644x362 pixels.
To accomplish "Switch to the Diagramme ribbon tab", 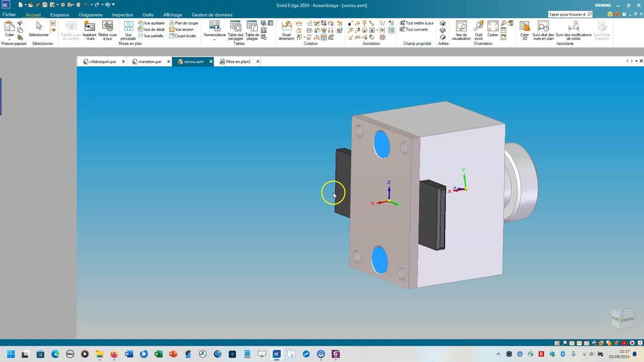I will [x=91, y=15].
